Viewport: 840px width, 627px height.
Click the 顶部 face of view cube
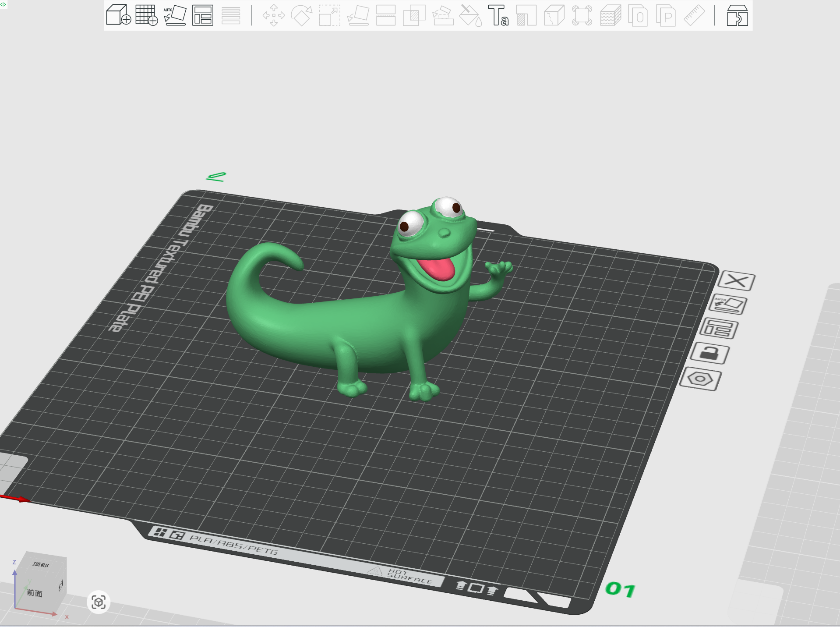click(41, 564)
